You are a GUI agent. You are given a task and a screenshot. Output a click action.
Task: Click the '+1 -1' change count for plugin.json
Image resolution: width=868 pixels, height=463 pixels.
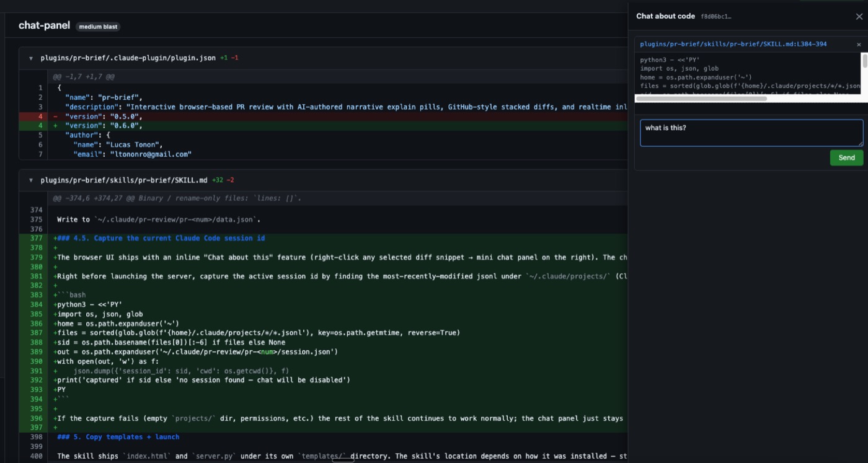229,58
